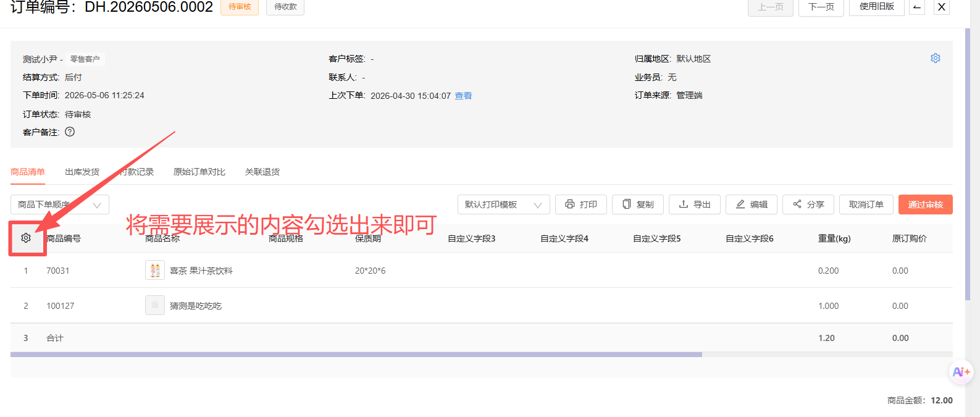The image size is (980, 417).
Task: Click product name 猜测是吃吃吃
Action: pos(196,306)
